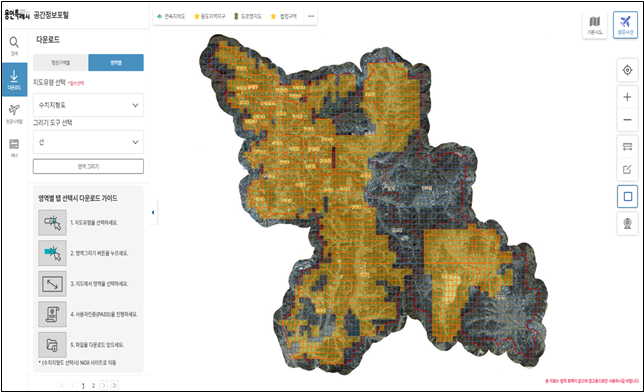Viewport: 644px width, 392px height.
Task: Switch to the 기본지도 base map
Action: click(594, 25)
